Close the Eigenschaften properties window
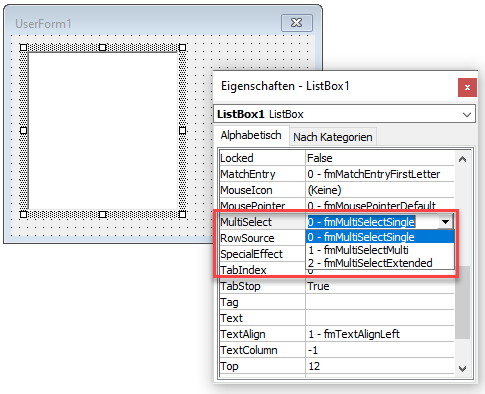485x394 pixels. [x=467, y=87]
